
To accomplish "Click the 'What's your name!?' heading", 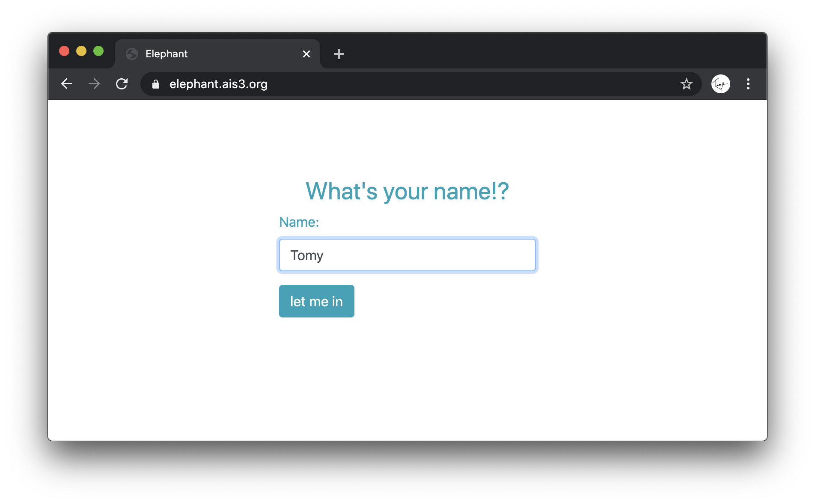I will pyautogui.click(x=407, y=191).
